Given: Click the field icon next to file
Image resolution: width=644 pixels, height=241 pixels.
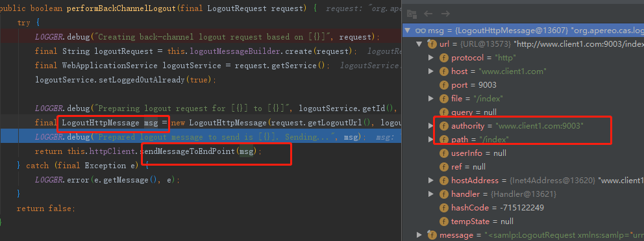Looking at the screenshot, I should 444,99.
